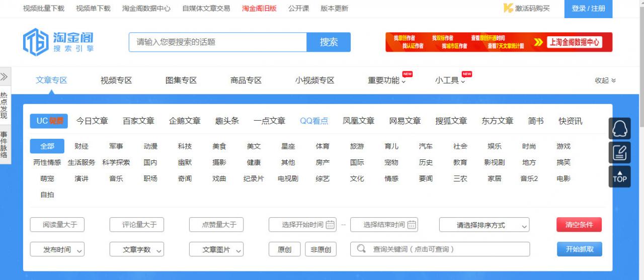Click magnifier icon in keyword query box
This screenshot has width=644, height=280.
click(361, 249)
